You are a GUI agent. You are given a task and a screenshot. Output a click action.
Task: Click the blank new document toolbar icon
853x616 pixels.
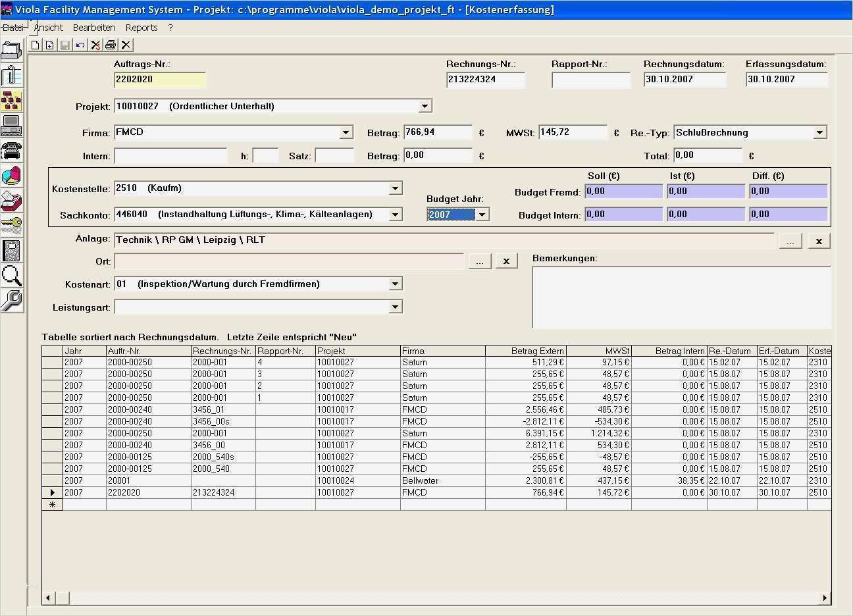pyautogui.click(x=36, y=45)
